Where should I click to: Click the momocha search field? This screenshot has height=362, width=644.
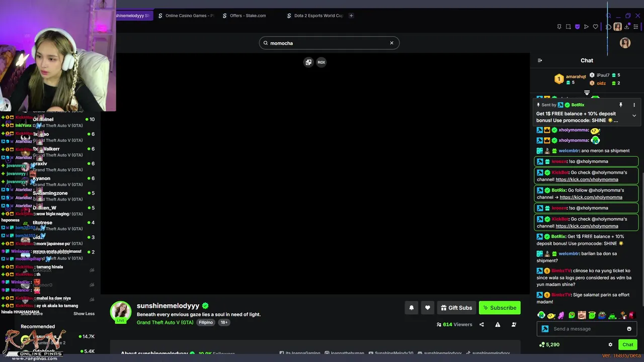(x=329, y=43)
